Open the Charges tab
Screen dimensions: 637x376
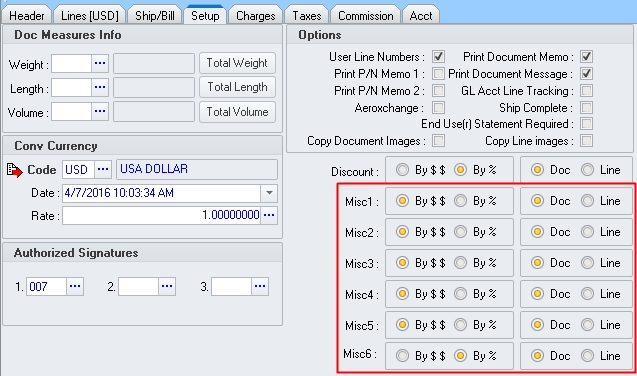pyautogui.click(x=256, y=15)
